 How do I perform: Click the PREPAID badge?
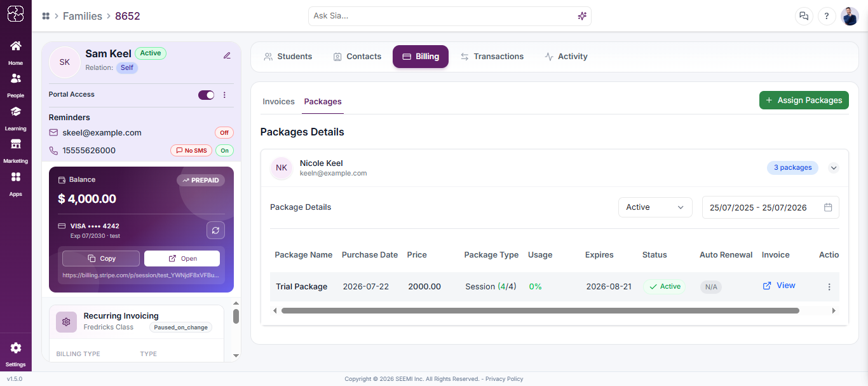(x=201, y=181)
